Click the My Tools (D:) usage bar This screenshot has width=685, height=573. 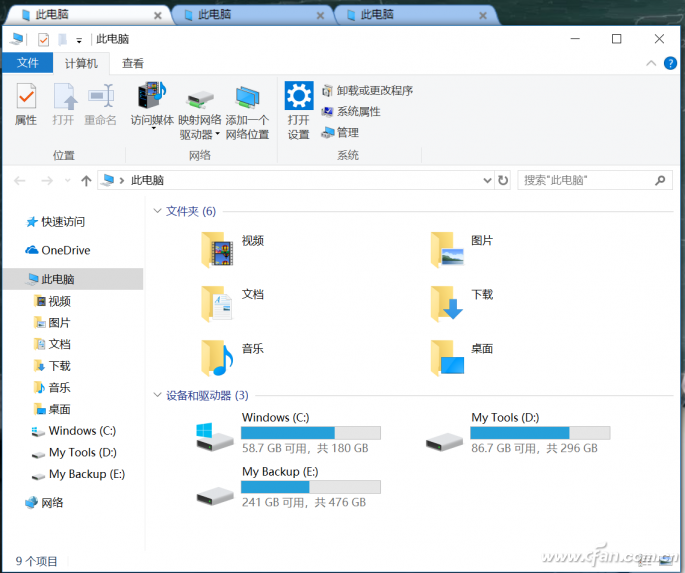(x=540, y=433)
